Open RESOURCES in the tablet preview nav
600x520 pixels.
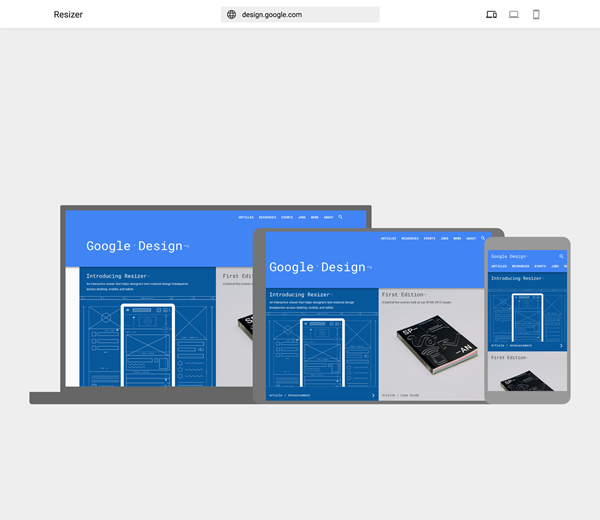click(x=410, y=238)
